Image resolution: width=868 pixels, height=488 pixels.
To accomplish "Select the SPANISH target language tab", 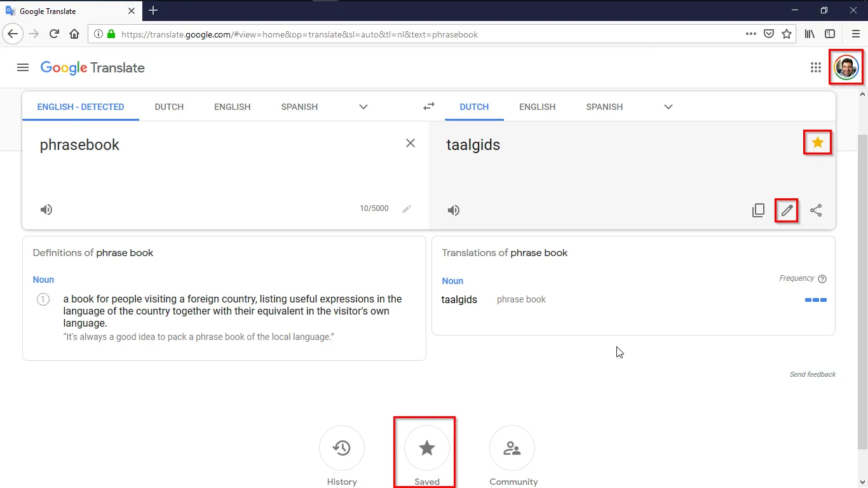I will tap(604, 107).
